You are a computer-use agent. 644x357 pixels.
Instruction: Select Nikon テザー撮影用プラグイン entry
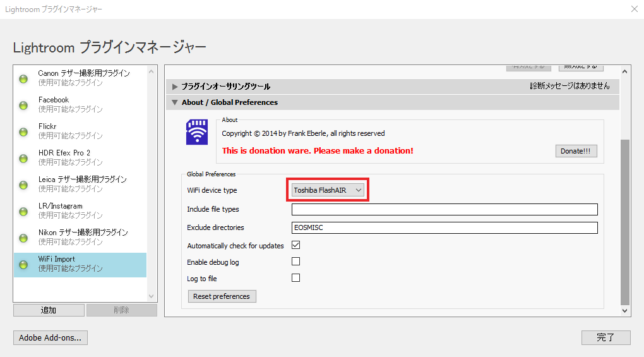point(80,237)
